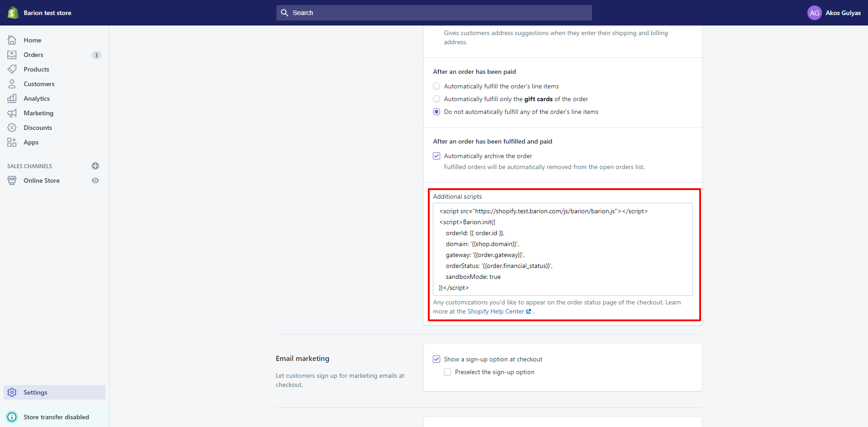Open Settings in sidebar
Screen dimensions: 868x427
coord(54,392)
